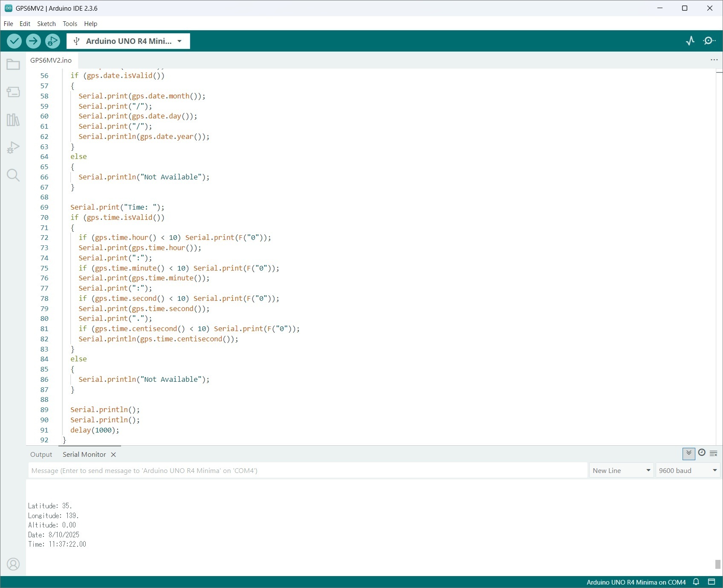Open Boards Manager in sidebar
Image resolution: width=723 pixels, height=588 pixels.
coord(13,92)
